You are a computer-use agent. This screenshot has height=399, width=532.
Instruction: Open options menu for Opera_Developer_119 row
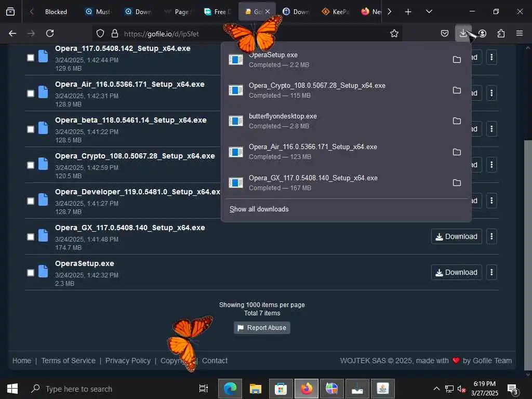[491, 201]
